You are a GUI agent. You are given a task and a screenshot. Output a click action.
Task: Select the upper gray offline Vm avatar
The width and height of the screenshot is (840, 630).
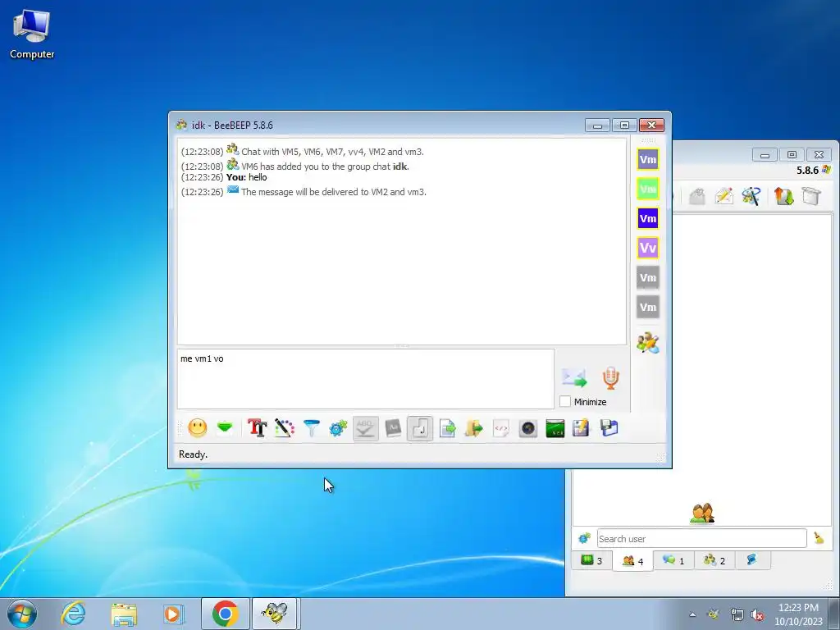(648, 277)
